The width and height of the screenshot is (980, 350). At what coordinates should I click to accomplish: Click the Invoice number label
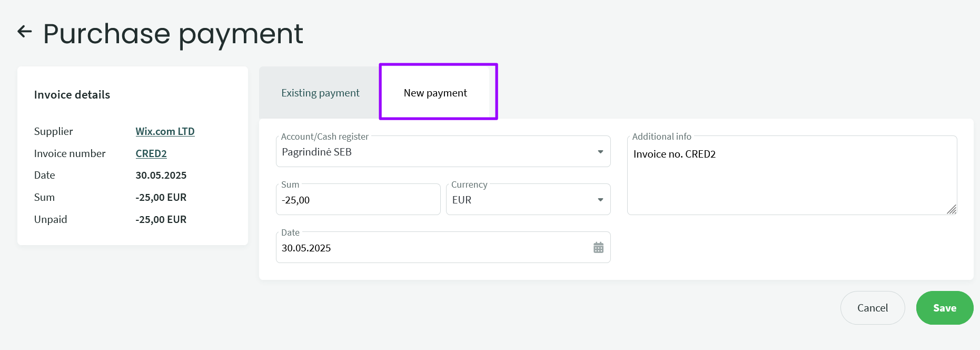[70, 153]
